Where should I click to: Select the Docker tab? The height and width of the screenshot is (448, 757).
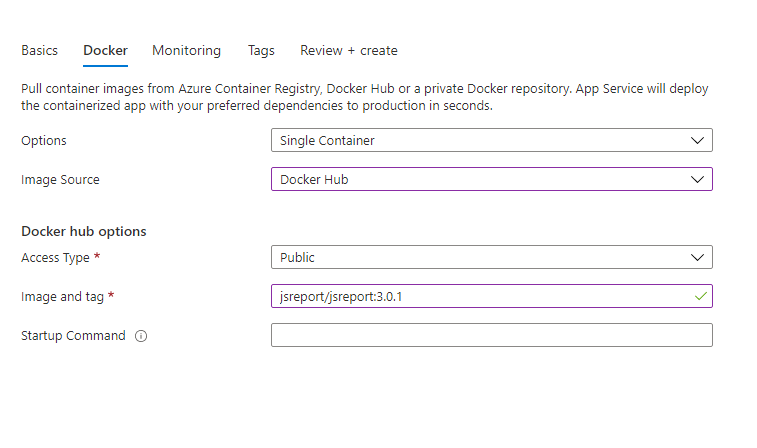tap(105, 50)
